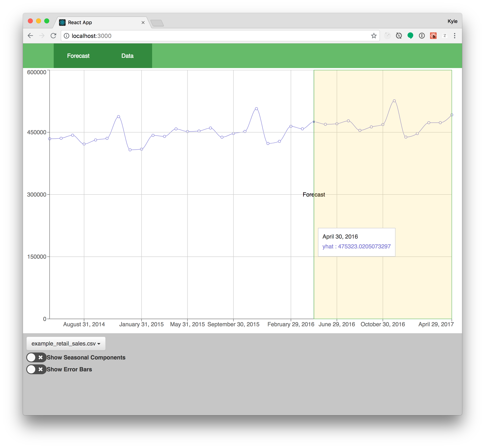Close the window with the red button
The height and width of the screenshot is (448, 485).
point(30,21)
